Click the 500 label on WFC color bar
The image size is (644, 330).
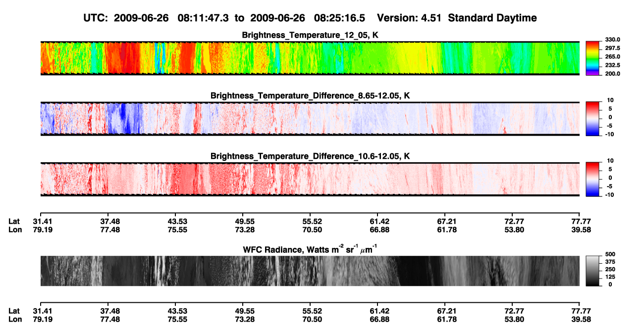[x=609, y=254]
